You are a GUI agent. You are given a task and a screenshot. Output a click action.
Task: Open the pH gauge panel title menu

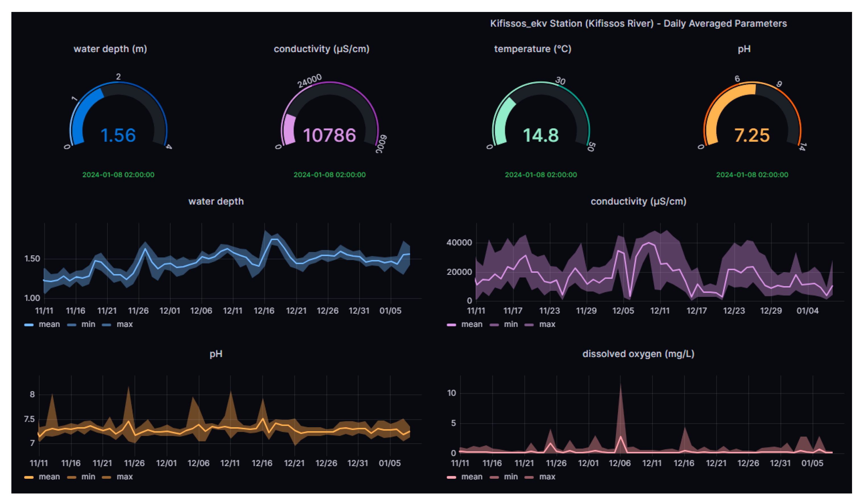tap(744, 49)
